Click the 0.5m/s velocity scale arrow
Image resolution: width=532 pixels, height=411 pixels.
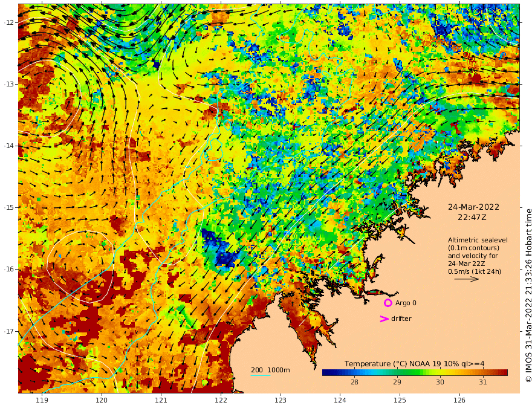[467, 279]
